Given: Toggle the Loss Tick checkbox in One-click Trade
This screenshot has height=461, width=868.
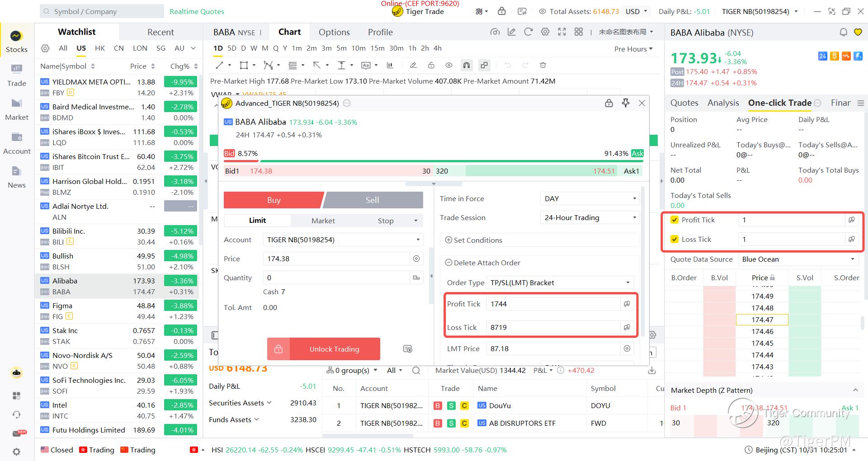Looking at the screenshot, I should pyautogui.click(x=675, y=240).
